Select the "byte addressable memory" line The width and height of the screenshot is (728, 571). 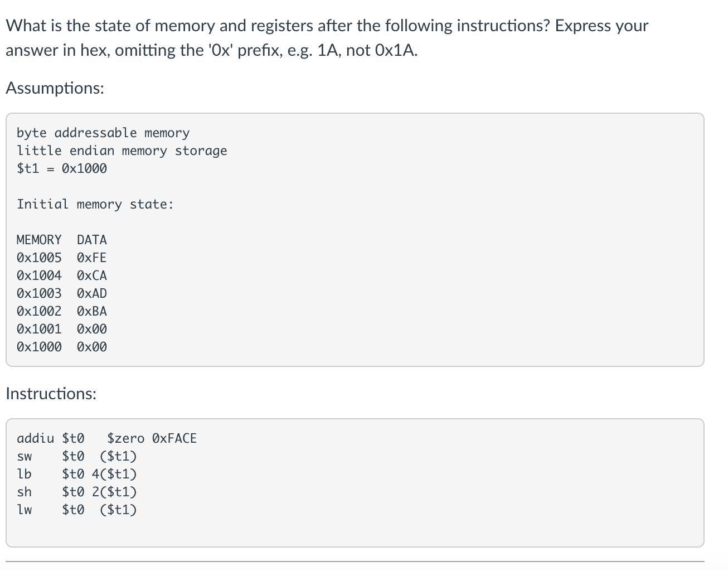coord(103,133)
